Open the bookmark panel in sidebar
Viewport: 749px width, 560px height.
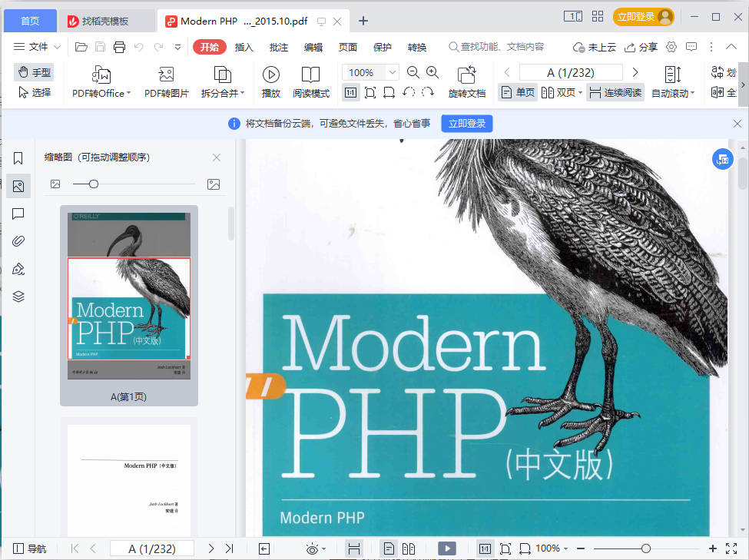tap(18, 158)
